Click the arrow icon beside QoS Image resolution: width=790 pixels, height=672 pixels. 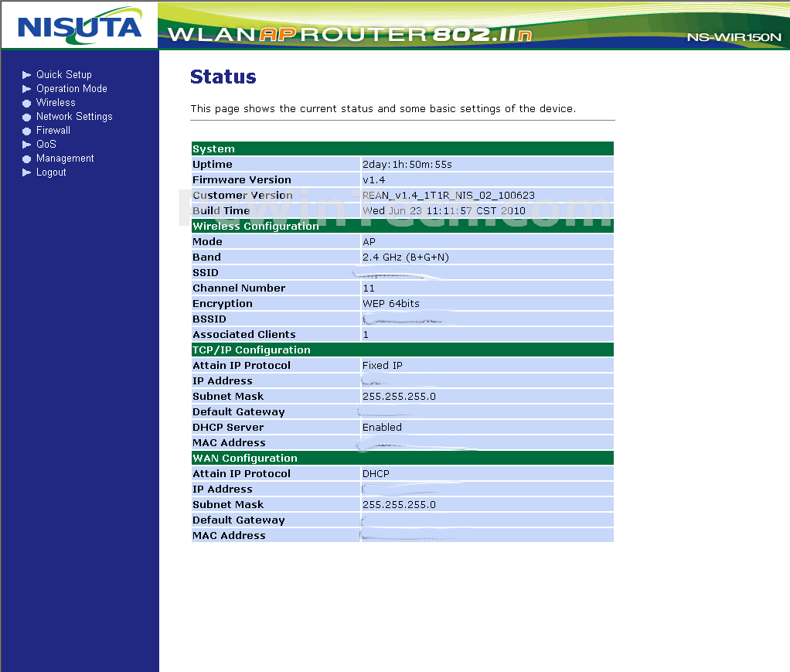click(27, 145)
